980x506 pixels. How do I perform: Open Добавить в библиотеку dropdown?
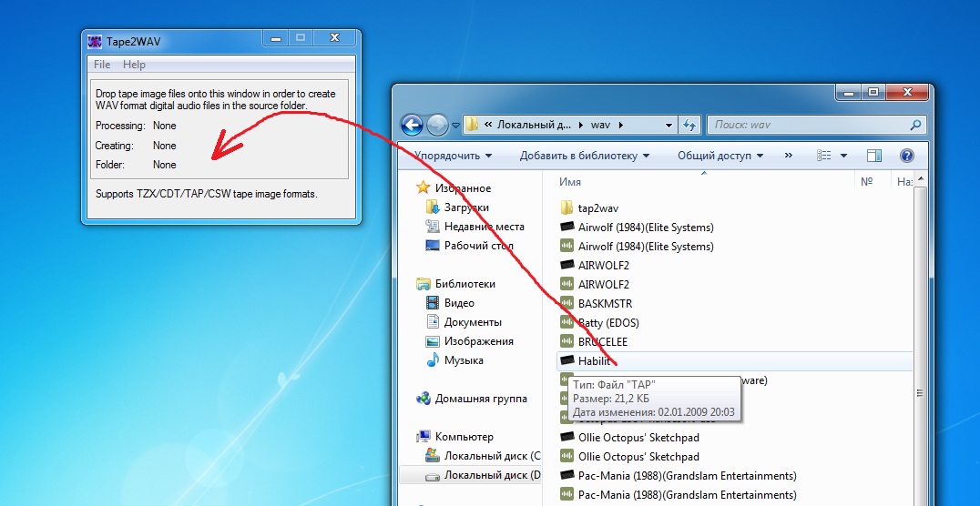[585, 156]
